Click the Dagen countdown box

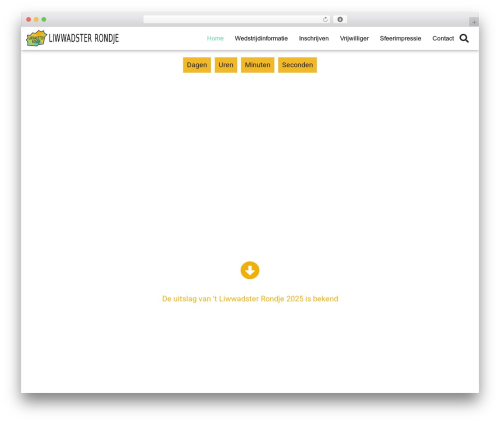coord(197,65)
